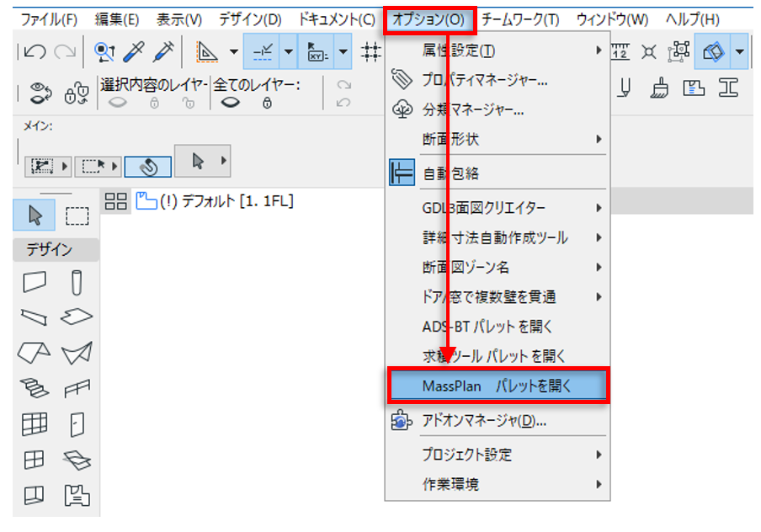Viewport: 761px width, 532px height.
Task: Click the tab overview grid icon
Action: click(x=115, y=201)
